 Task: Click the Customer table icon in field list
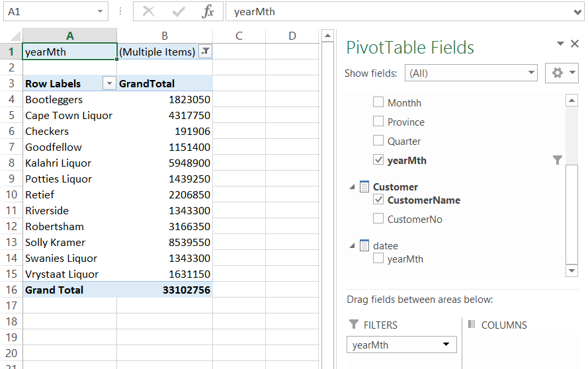(x=364, y=187)
